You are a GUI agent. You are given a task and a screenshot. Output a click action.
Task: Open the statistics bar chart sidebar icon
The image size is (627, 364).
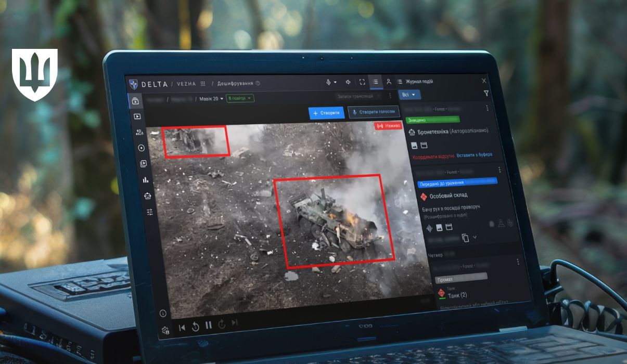(145, 180)
